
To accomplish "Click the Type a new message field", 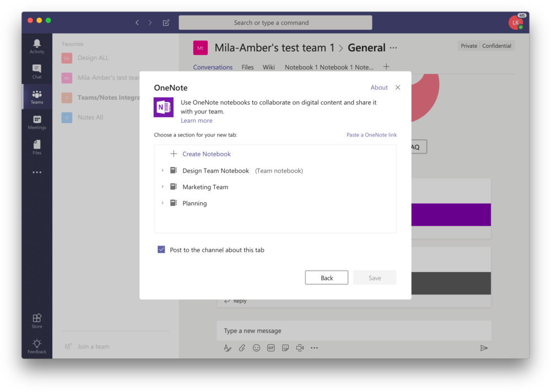I will click(354, 330).
